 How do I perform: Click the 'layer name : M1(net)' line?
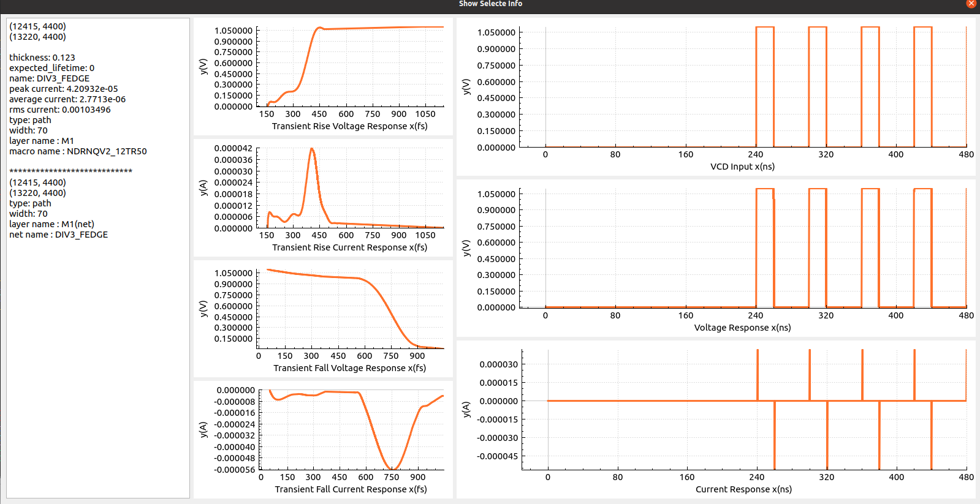pos(51,224)
